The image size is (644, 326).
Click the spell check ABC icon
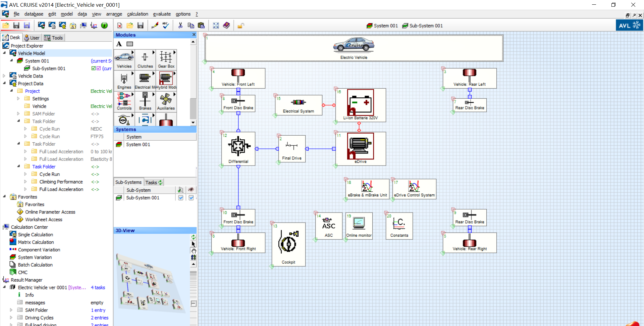(x=166, y=26)
